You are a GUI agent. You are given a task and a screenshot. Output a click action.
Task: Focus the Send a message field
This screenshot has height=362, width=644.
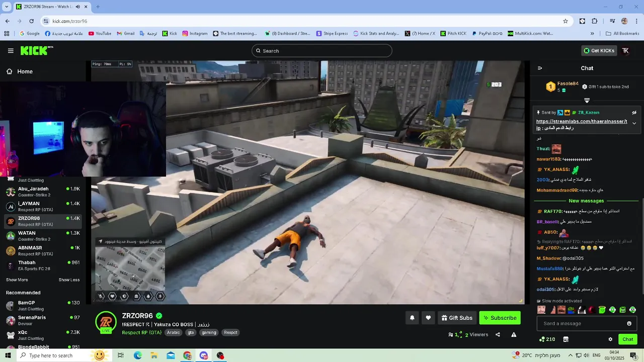point(587,324)
